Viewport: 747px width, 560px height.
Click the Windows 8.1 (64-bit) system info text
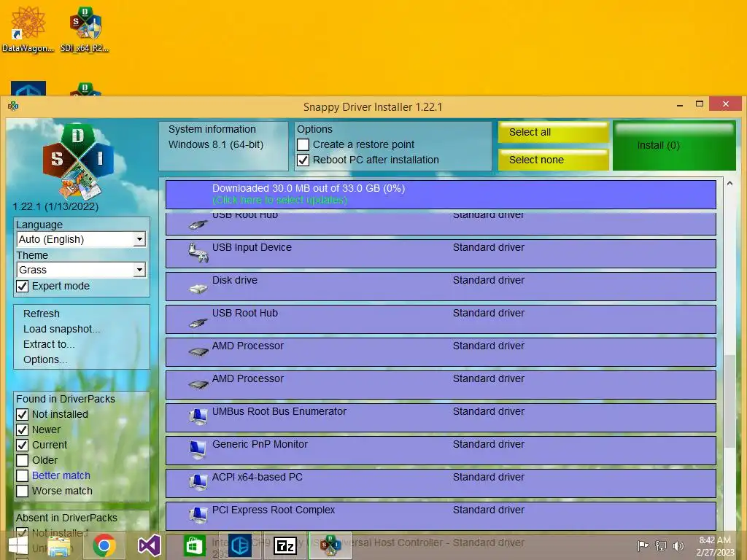(216, 145)
